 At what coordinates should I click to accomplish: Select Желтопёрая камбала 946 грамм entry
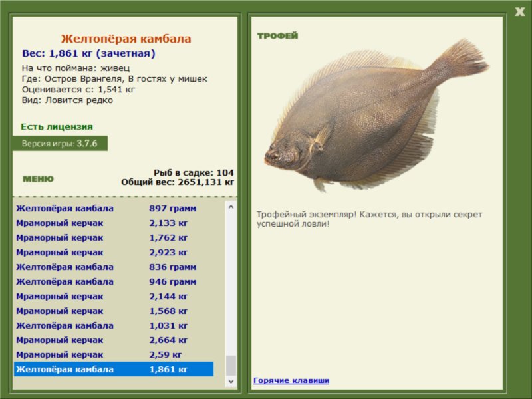point(113,282)
